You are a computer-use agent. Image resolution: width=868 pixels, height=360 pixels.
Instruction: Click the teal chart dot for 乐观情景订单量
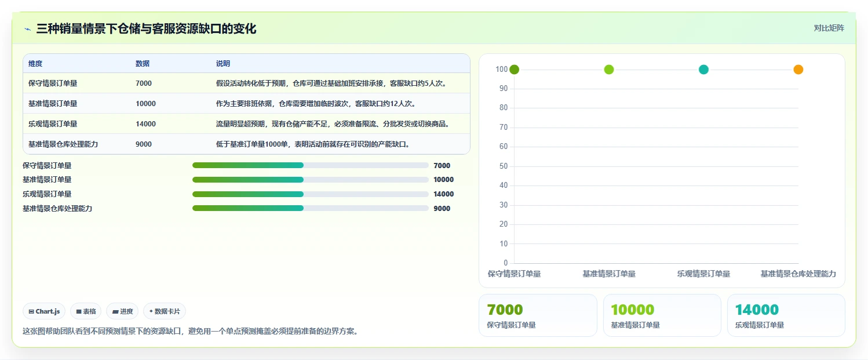click(x=703, y=70)
